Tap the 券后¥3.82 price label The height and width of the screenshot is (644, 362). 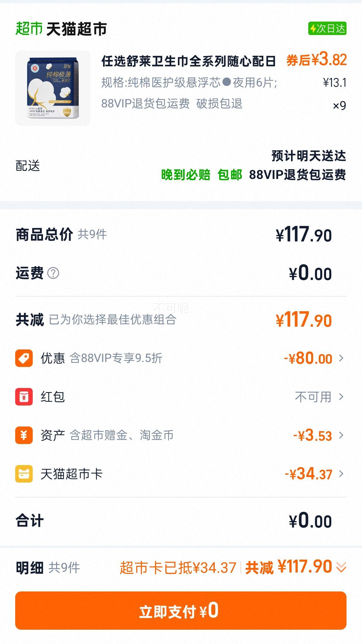pos(316,60)
